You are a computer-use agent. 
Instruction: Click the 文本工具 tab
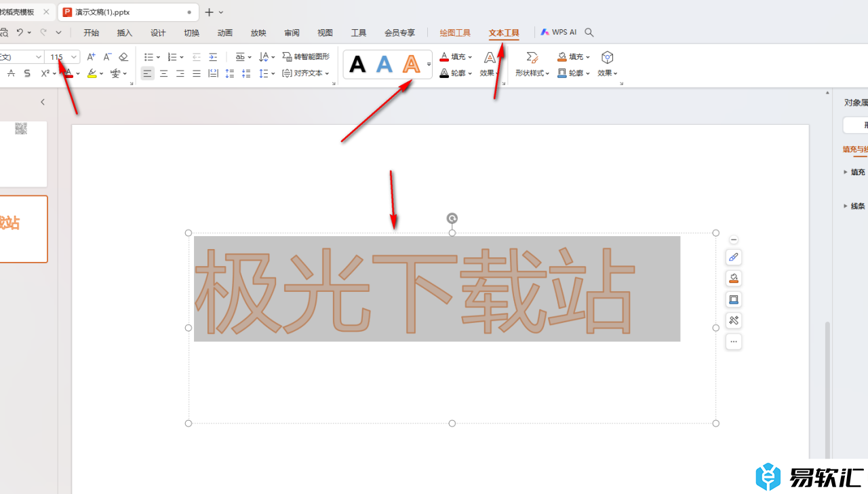(504, 33)
